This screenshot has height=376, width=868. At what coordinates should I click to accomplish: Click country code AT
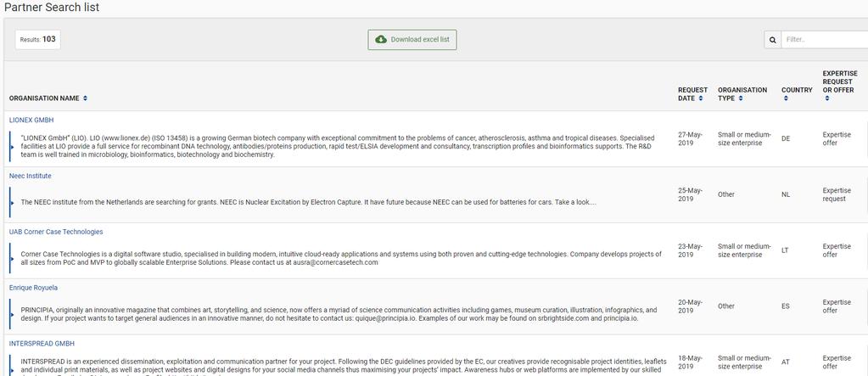click(x=786, y=362)
